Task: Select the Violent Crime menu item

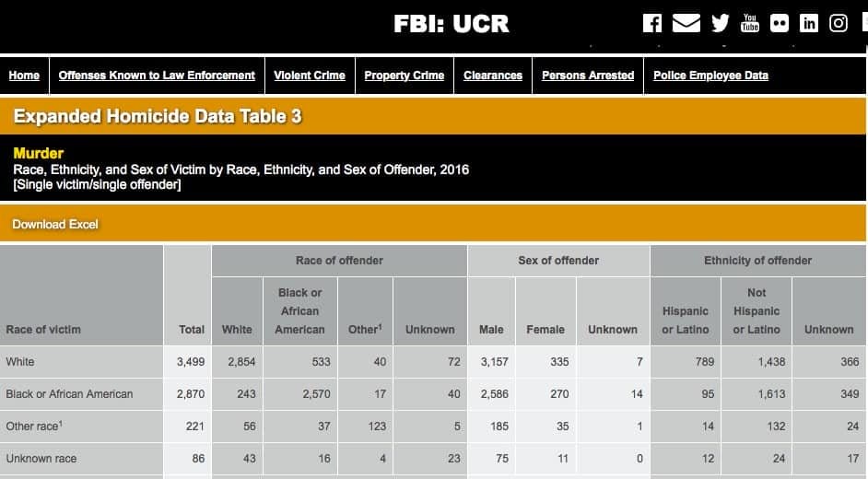Action: tap(310, 76)
